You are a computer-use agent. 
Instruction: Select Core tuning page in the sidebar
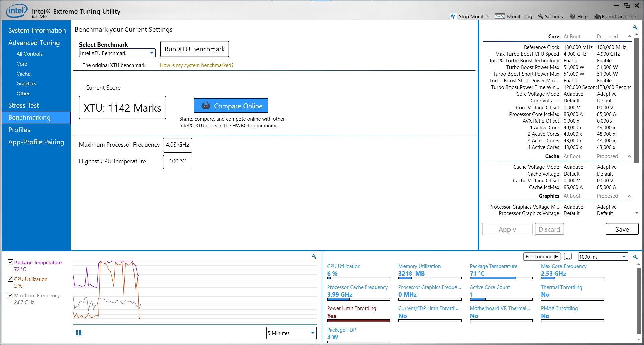[x=22, y=64]
